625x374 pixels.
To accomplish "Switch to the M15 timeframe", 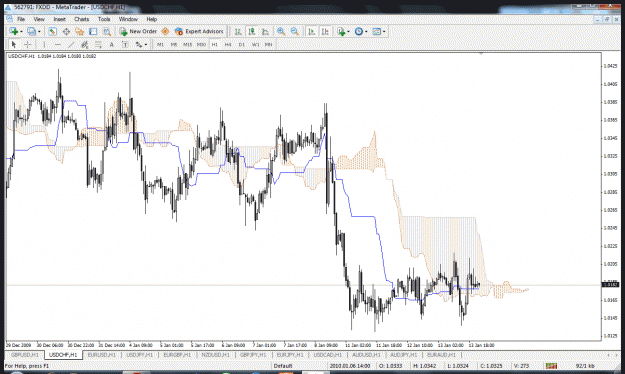I will [187, 44].
